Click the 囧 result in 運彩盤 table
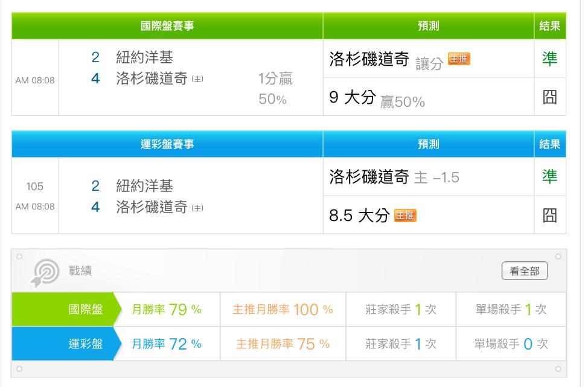This screenshot has width=588, height=387. [550, 216]
